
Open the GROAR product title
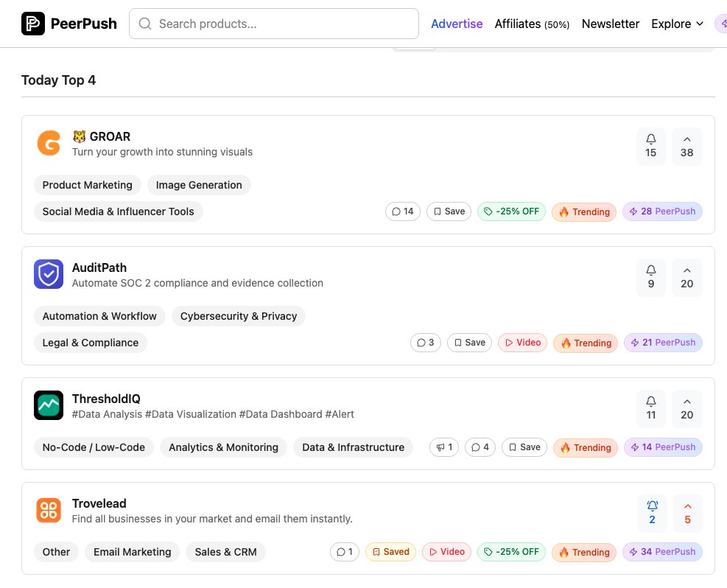[102, 136]
